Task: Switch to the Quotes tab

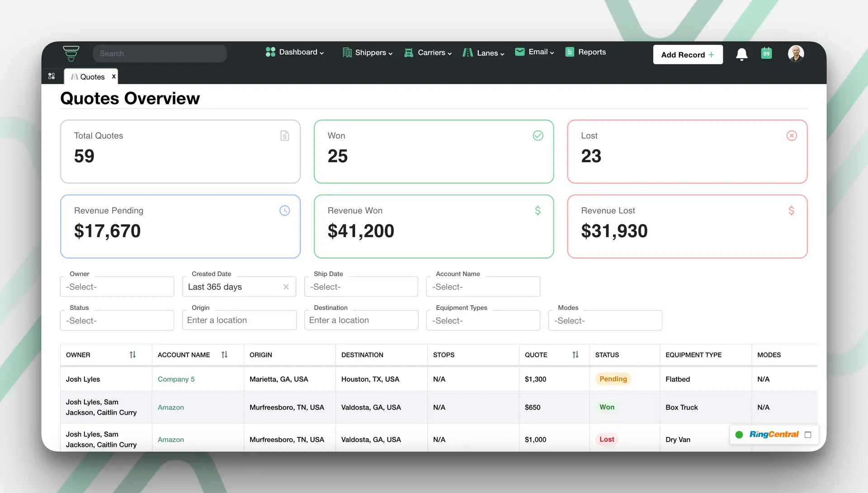Action: coord(91,76)
